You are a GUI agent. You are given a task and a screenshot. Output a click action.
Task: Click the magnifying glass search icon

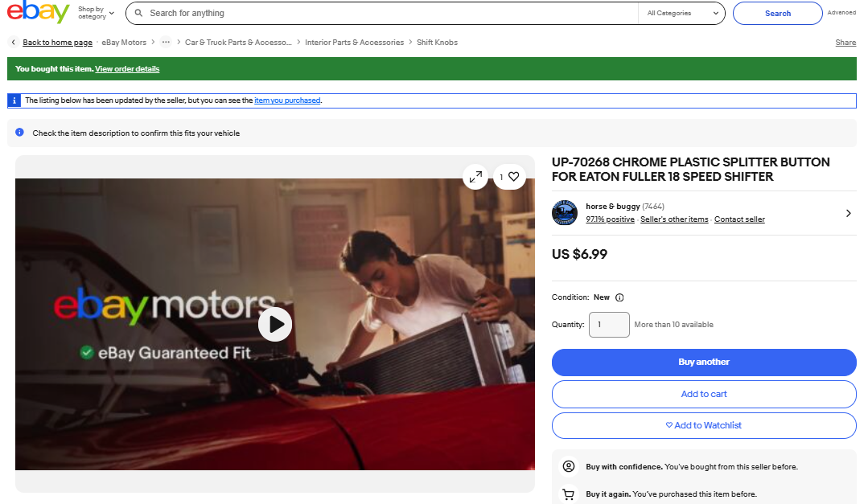[139, 13]
